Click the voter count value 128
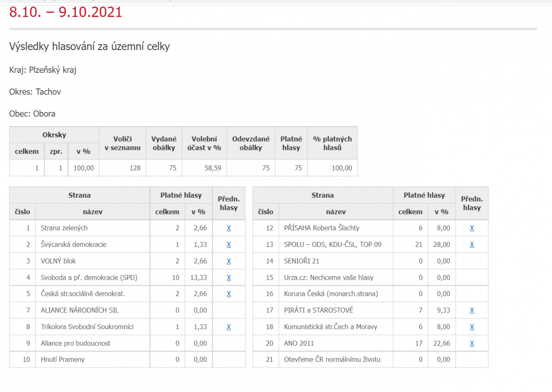 pos(135,168)
